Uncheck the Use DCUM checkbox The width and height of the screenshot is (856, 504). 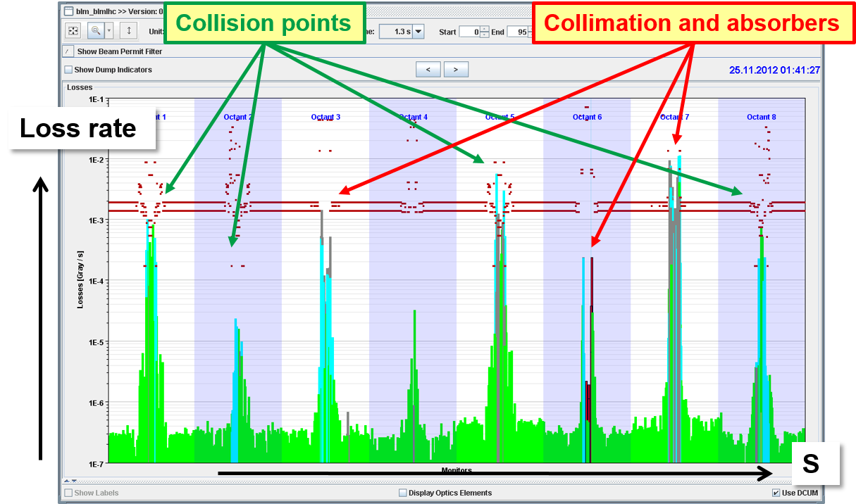click(x=776, y=493)
